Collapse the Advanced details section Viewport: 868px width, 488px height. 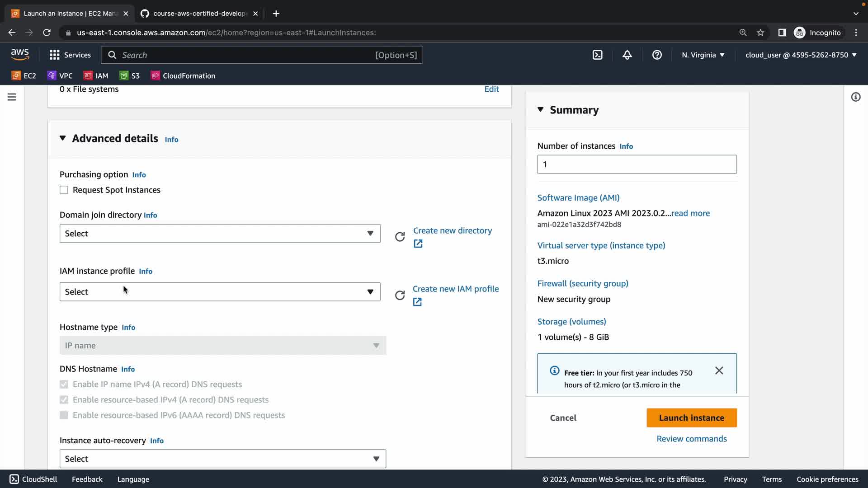pos(63,138)
